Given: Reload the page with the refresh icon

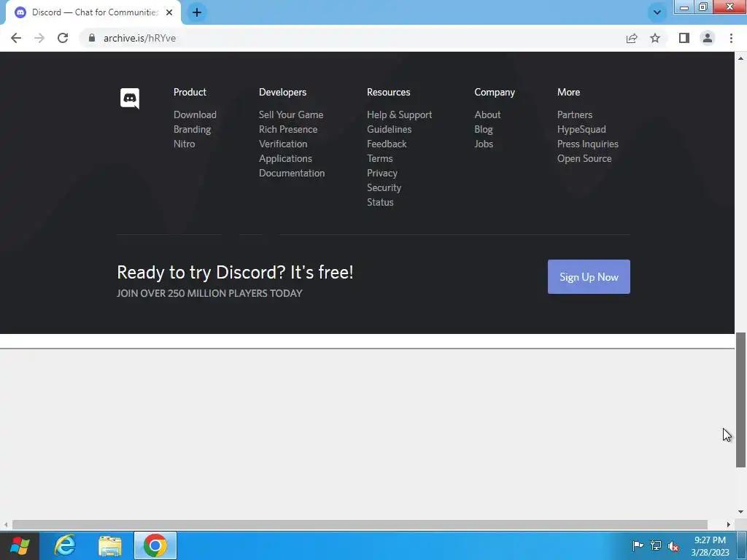Looking at the screenshot, I should (x=63, y=38).
